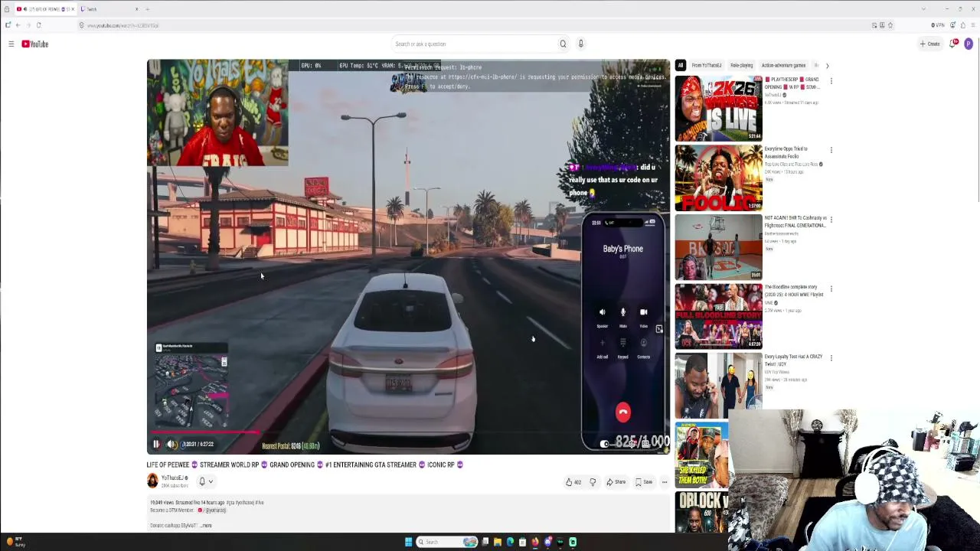Screen dimensions: 980x551
Task: Like the video with thumbs up
Action: [x=573, y=482]
